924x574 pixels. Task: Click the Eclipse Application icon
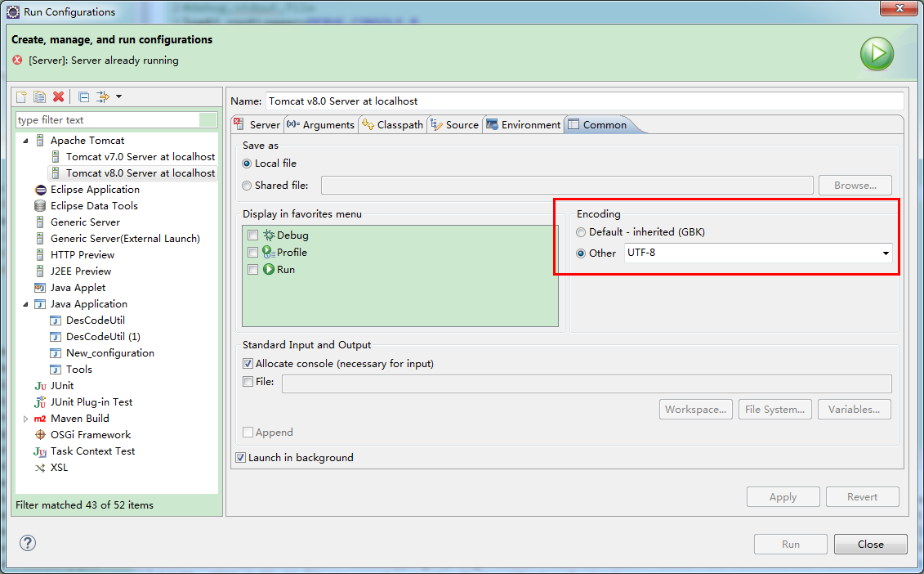[x=40, y=190]
